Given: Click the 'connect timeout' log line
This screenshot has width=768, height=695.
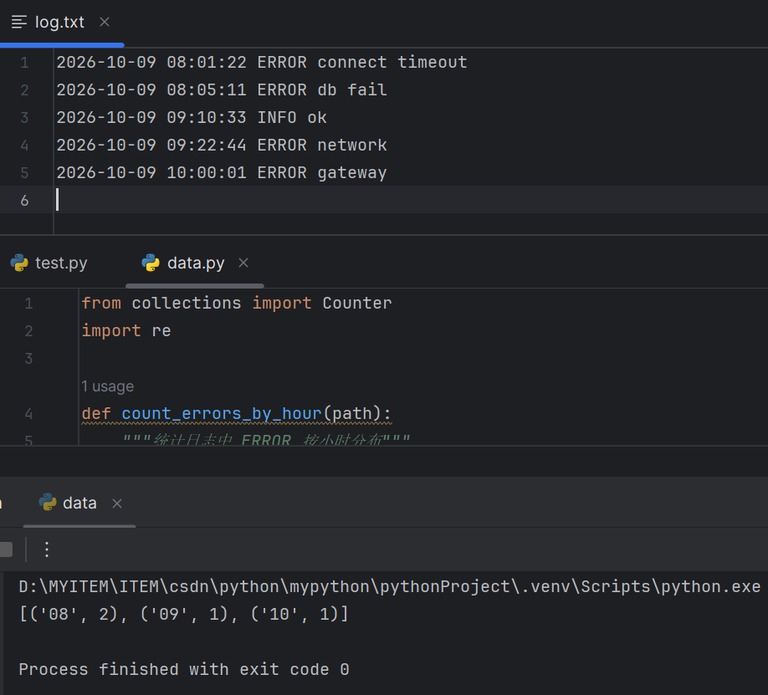Looking at the screenshot, I should point(262,63).
